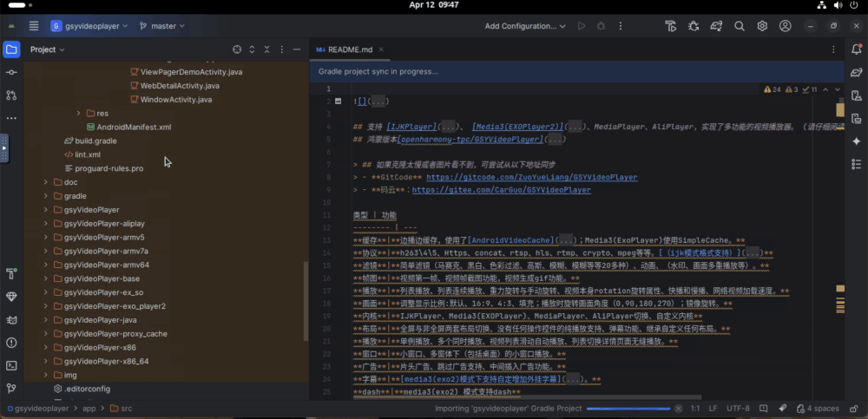Open Search Everywhere magnifier
Image resolution: width=868 pixels, height=419 pixels.
point(739,26)
